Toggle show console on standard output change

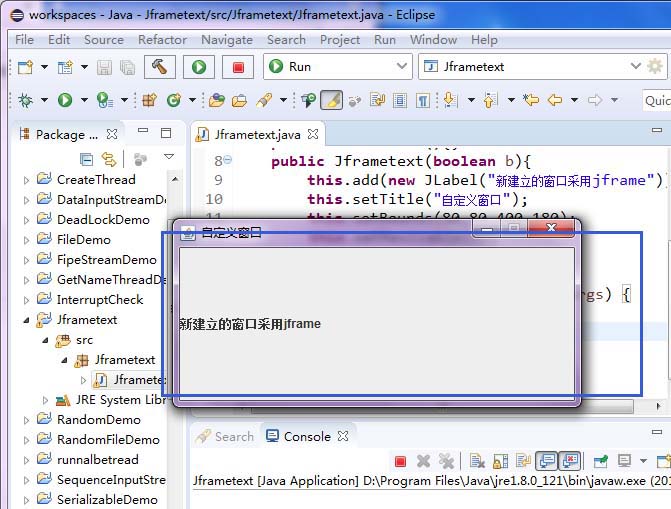pyautogui.click(x=546, y=461)
